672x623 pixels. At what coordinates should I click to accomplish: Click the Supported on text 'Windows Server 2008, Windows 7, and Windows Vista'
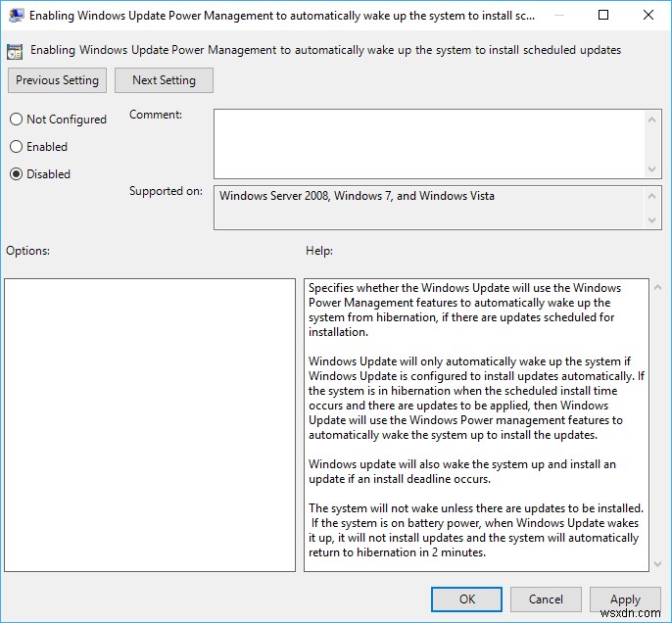tap(357, 196)
